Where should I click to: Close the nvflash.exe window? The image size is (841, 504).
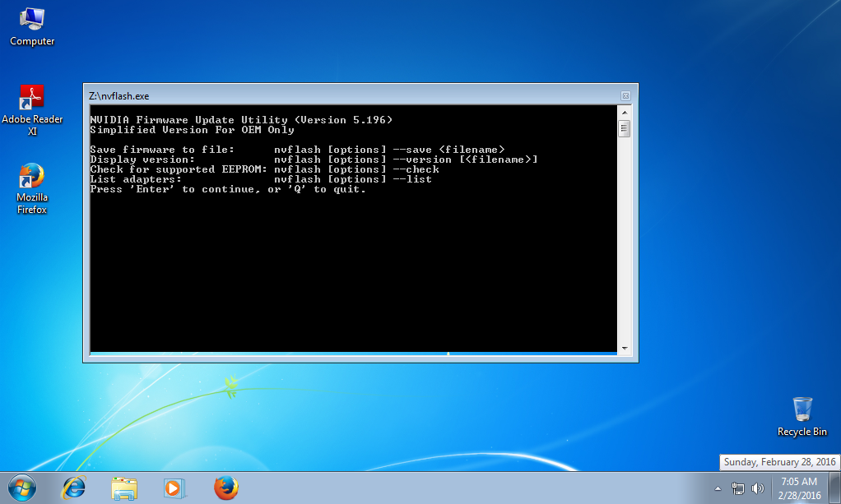(x=625, y=96)
